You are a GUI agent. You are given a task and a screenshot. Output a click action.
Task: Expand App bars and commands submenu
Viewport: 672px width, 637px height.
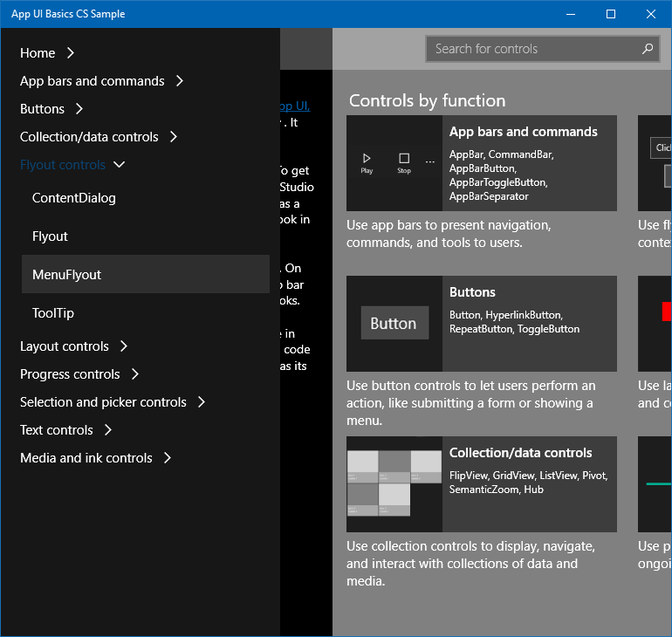coord(180,81)
